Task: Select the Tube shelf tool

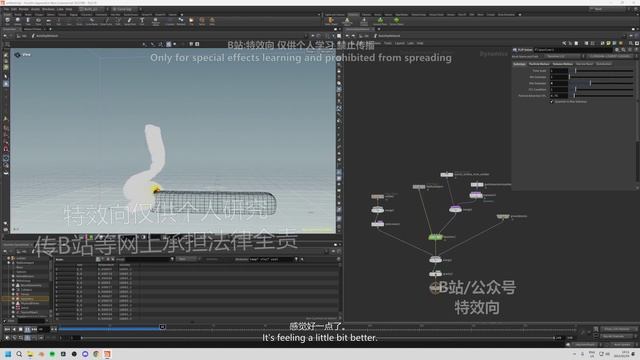Action: tap(28, 21)
